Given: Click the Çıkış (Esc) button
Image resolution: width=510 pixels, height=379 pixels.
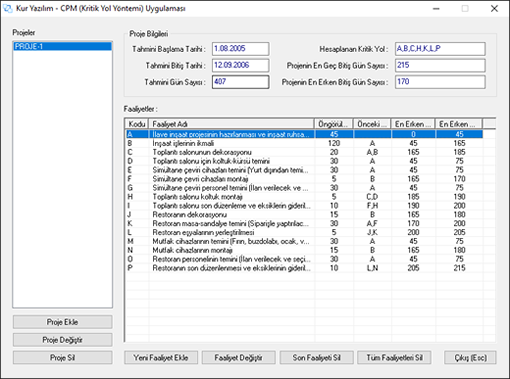Looking at the screenshot, I should 470,358.
